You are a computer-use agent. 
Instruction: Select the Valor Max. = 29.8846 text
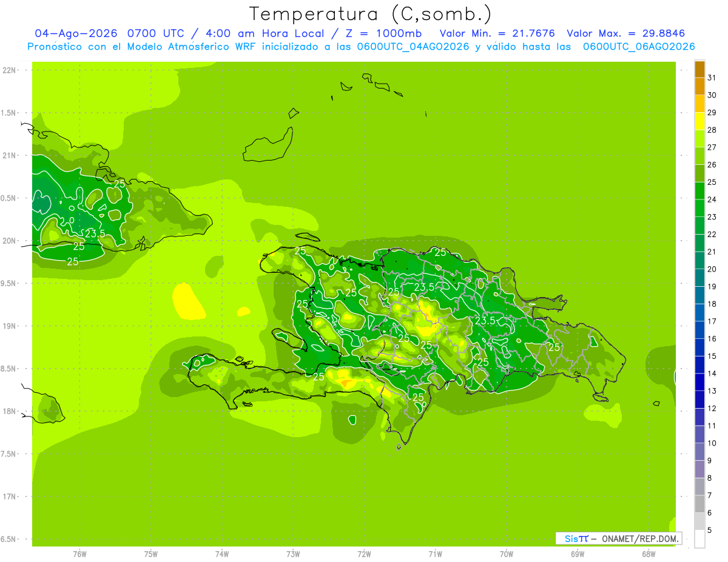click(626, 33)
